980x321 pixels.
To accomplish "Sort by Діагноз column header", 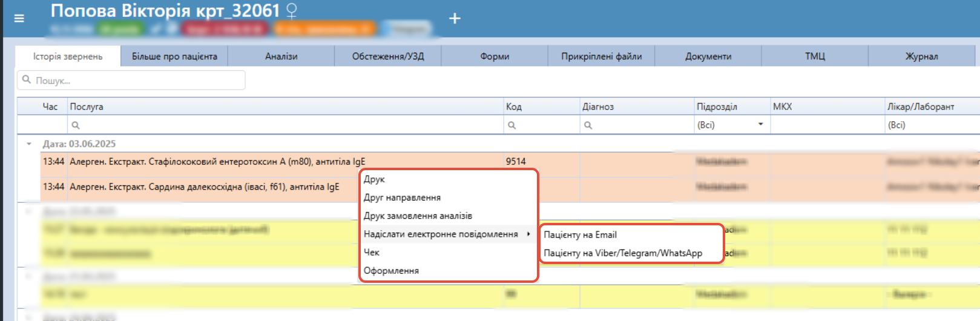I will 637,107.
